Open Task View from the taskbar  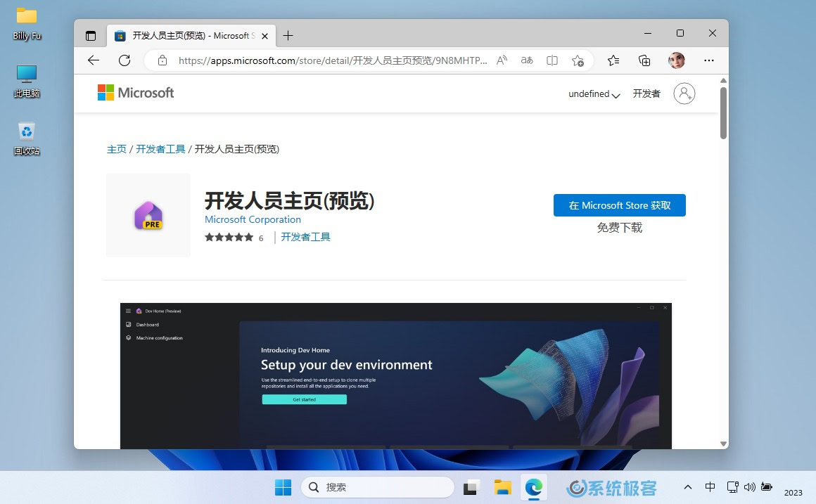pos(471,487)
